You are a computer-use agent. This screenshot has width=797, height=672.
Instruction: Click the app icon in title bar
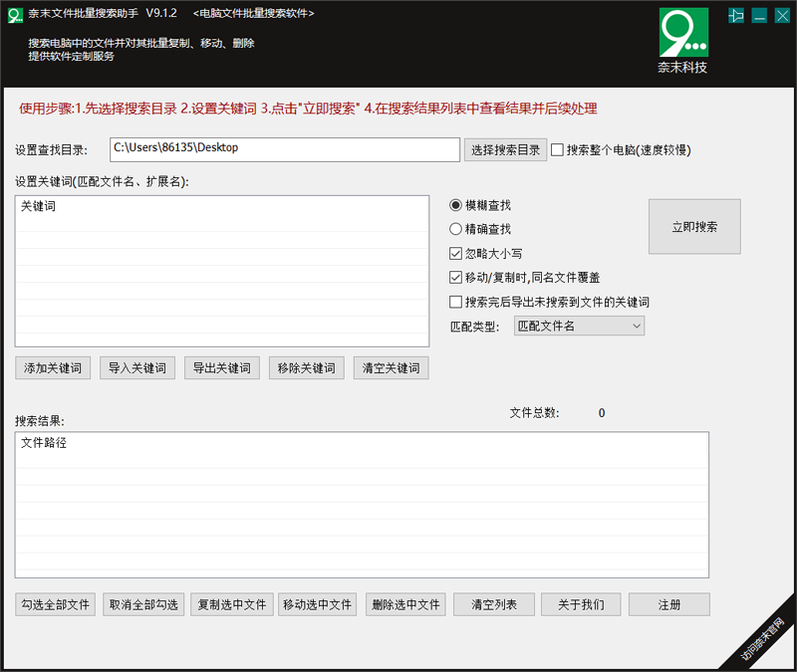[15, 14]
